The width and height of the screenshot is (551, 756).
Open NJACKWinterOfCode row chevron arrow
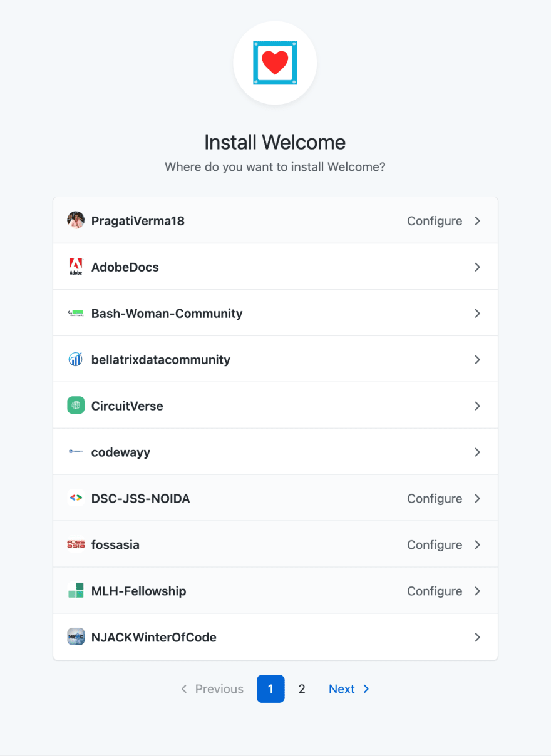point(478,638)
